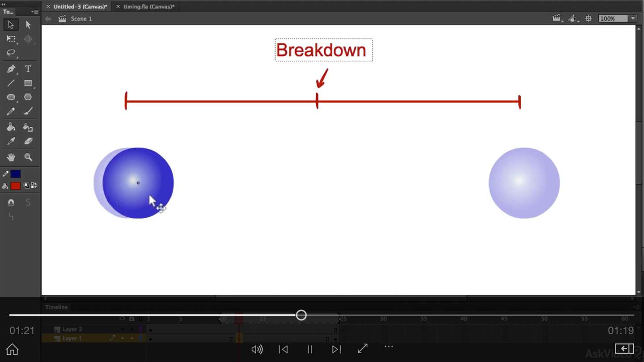Skip to previous video
The image size is (644, 362).
tap(283, 349)
